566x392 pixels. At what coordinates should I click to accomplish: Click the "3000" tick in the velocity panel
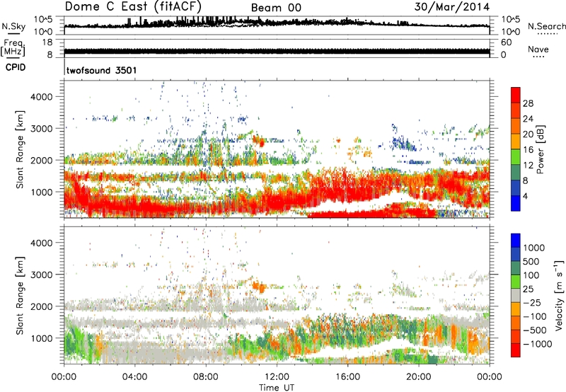tap(41, 275)
